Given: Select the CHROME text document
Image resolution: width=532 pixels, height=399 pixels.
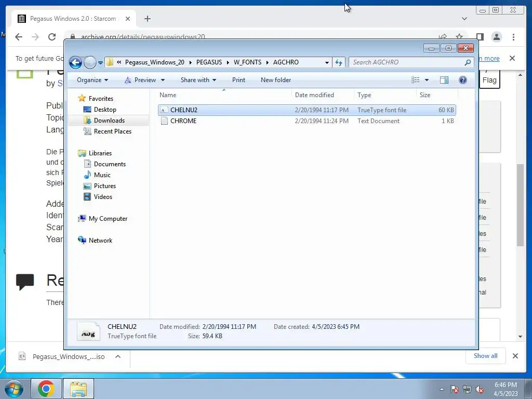Looking at the screenshot, I should pyautogui.click(x=307, y=121).
